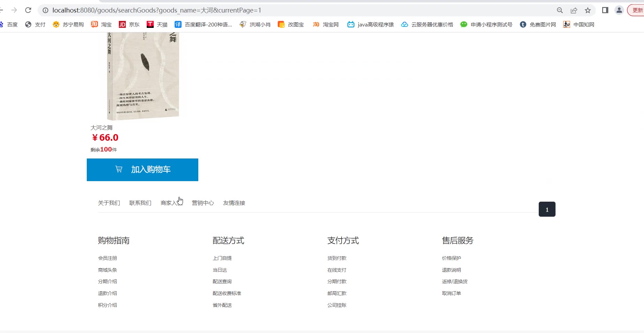Reload the page with the refresh icon
Screen dimensions: 644x333
(x=28, y=10)
